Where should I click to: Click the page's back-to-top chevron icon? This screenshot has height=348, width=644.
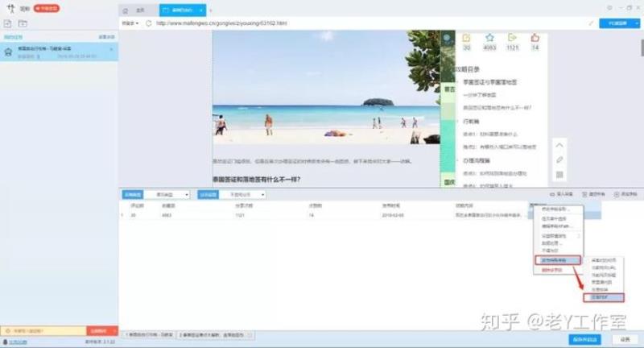click(x=559, y=145)
